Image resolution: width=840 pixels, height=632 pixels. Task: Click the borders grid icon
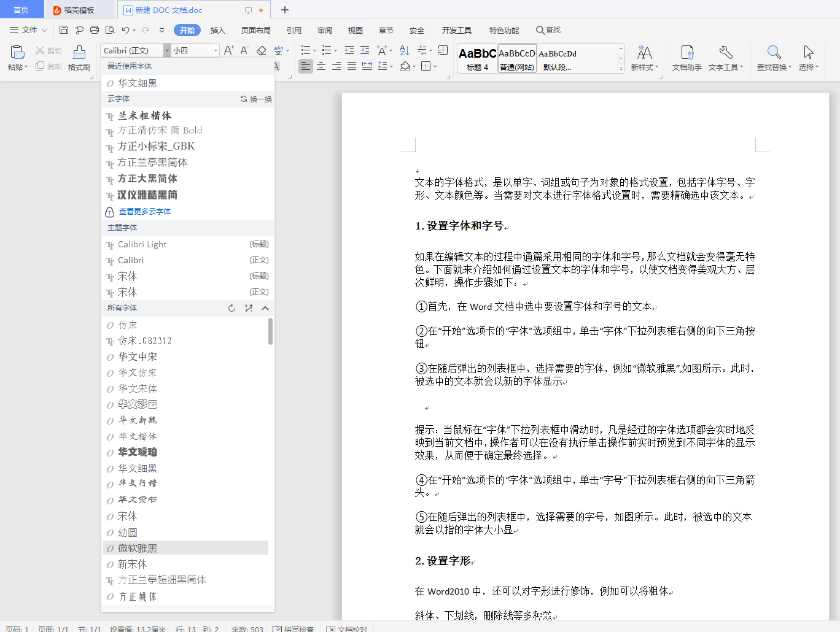point(426,66)
